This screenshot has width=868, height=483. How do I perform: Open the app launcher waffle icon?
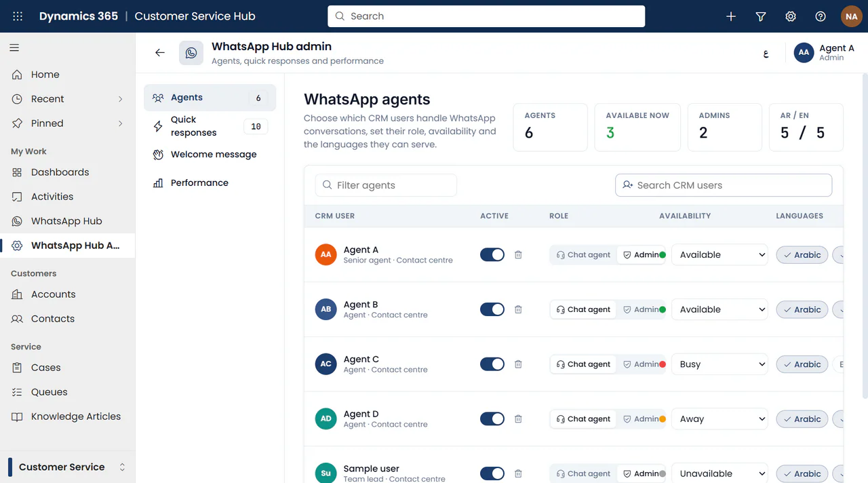pos(18,16)
